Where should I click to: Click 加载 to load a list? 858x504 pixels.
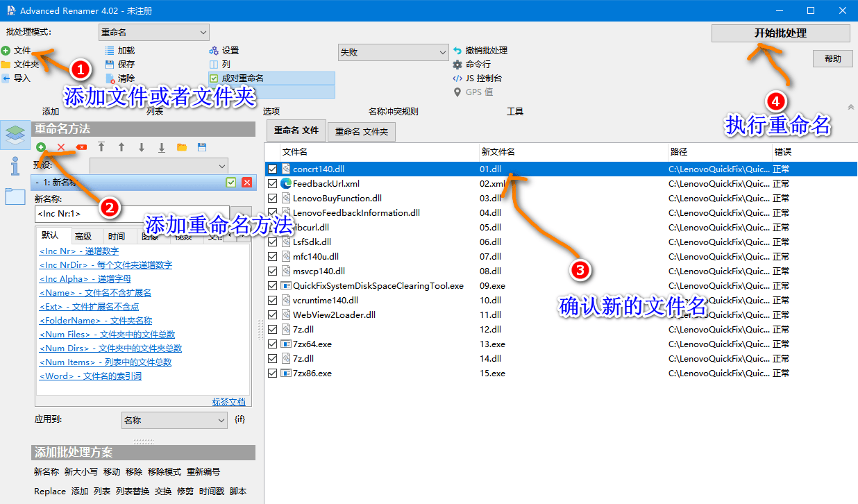[120, 51]
